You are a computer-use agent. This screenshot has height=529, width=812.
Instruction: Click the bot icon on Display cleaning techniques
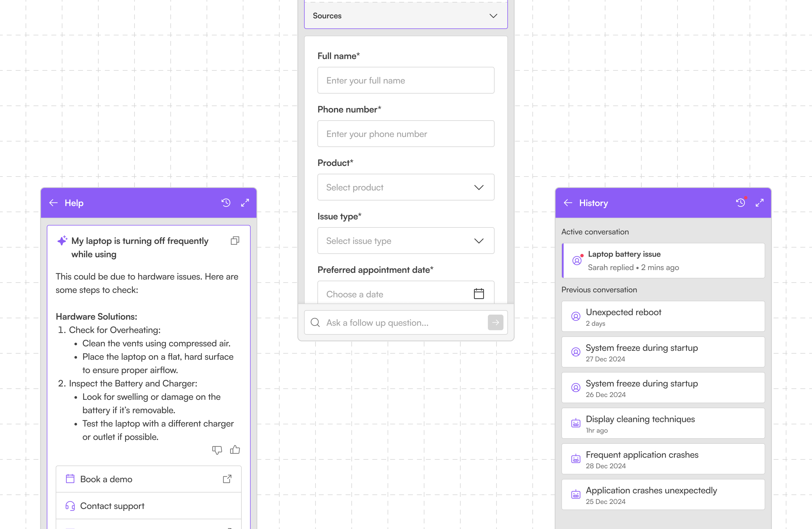[576, 423]
